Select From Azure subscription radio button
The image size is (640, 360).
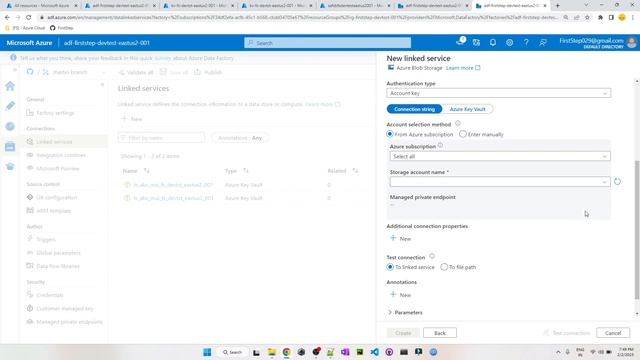390,134
